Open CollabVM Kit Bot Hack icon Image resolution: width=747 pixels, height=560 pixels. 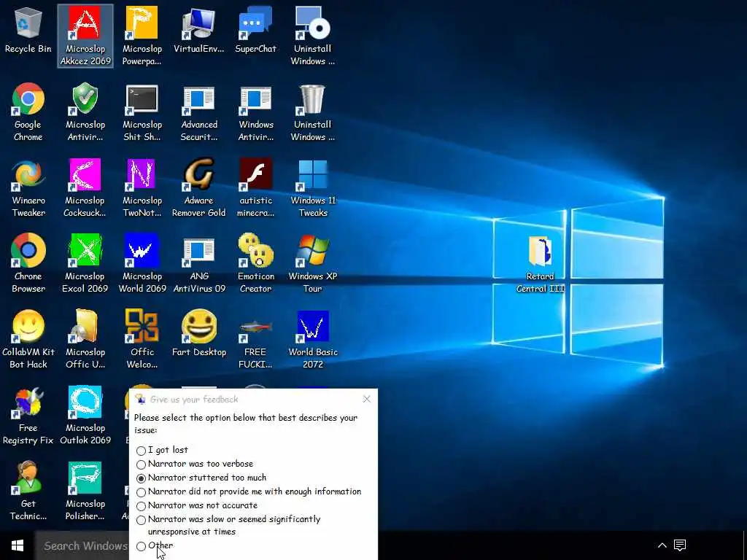pyautogui.click(x=28, y=340)
